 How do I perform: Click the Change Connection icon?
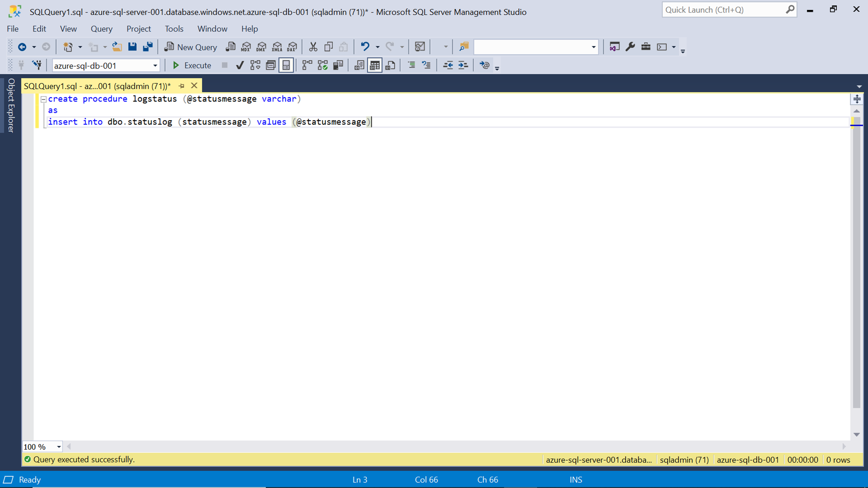[37, 66]
